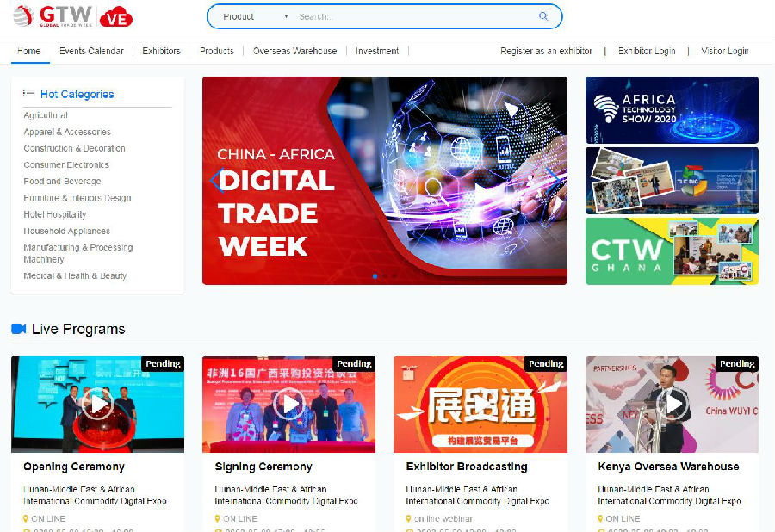The image size is (775, 532).
Task: Select the Hotel Hospitality category
Action: tap(55, 214)
